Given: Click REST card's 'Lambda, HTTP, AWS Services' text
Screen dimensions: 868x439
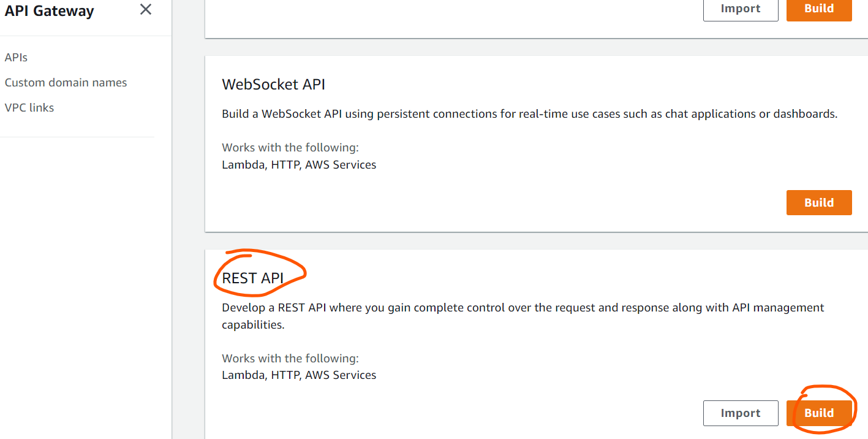Looking at the screenshot, I should (x=299, y=375).
